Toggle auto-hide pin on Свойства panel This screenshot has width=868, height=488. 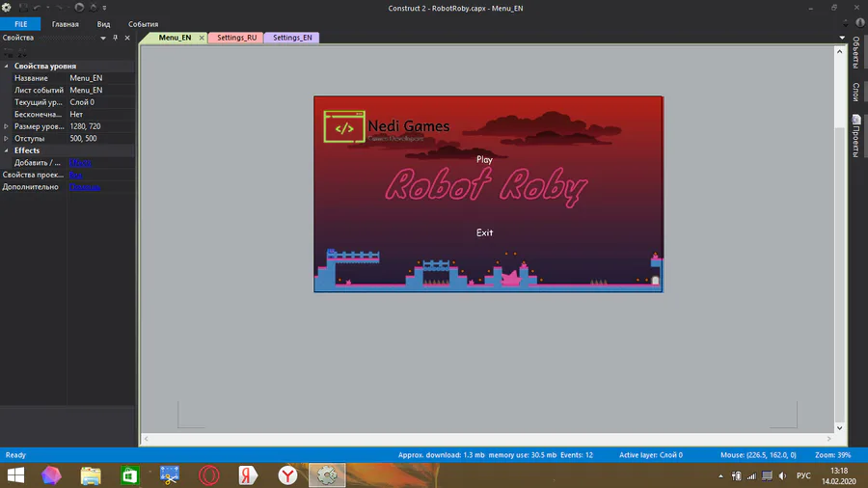pos(115,38)
